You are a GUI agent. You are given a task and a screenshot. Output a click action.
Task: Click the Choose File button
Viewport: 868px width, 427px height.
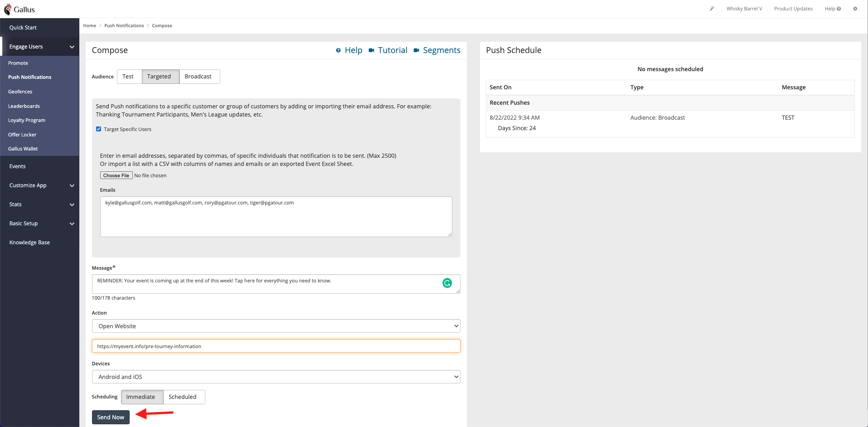click(x=116, y=175)
